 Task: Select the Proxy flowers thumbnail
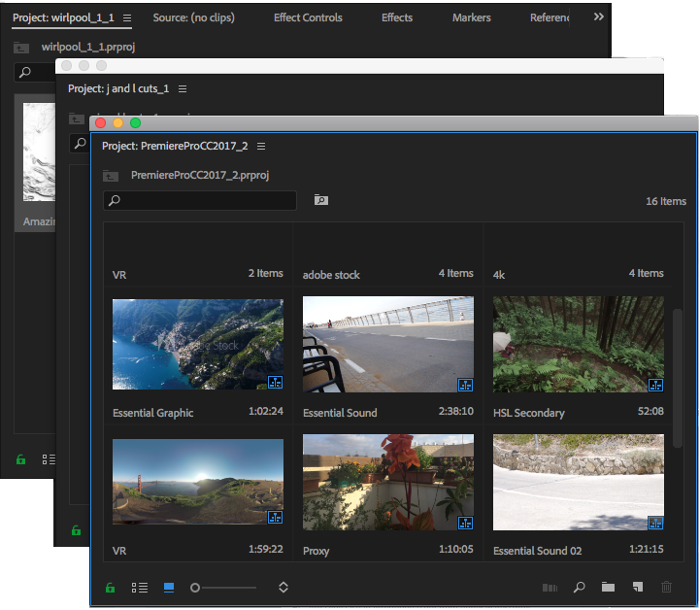[x=388, y=483]
